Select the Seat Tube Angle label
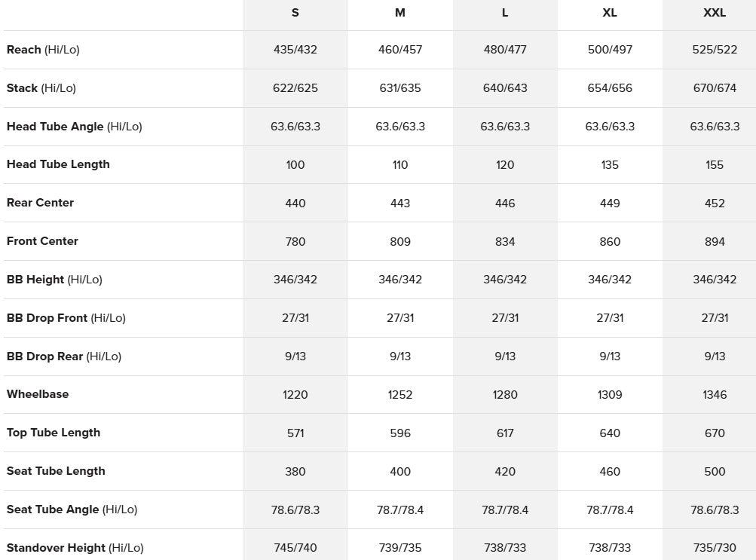Viewport: 756px width, 560px height. pos(72,510)
